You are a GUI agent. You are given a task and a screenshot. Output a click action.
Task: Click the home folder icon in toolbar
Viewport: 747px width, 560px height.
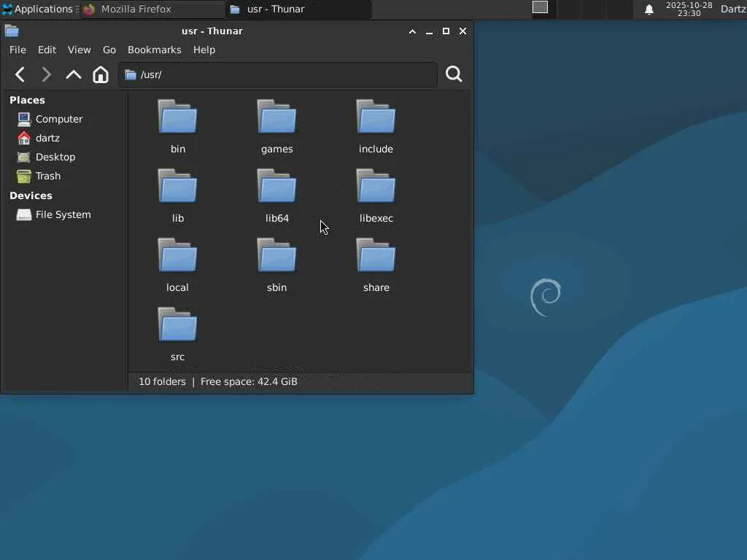(x=101, y=74)
